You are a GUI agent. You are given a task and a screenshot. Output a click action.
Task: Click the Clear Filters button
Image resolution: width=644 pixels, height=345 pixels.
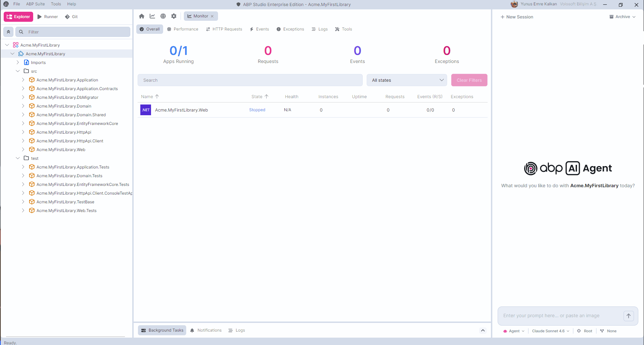click(x=469, y=80)
